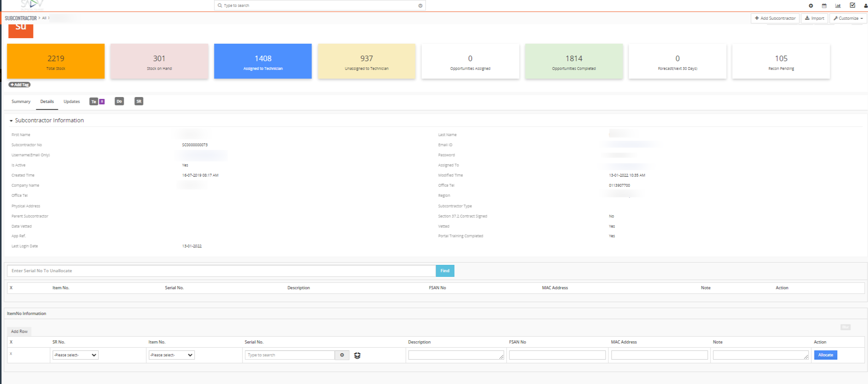Open the SR No. dropdown
868x384 pixels.
(75, 355)
